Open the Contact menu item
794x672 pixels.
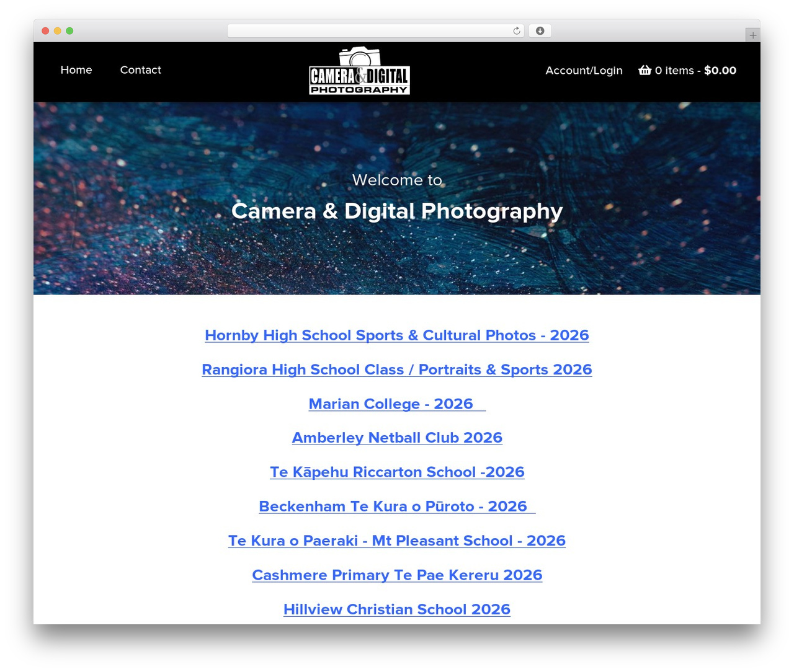141,70
